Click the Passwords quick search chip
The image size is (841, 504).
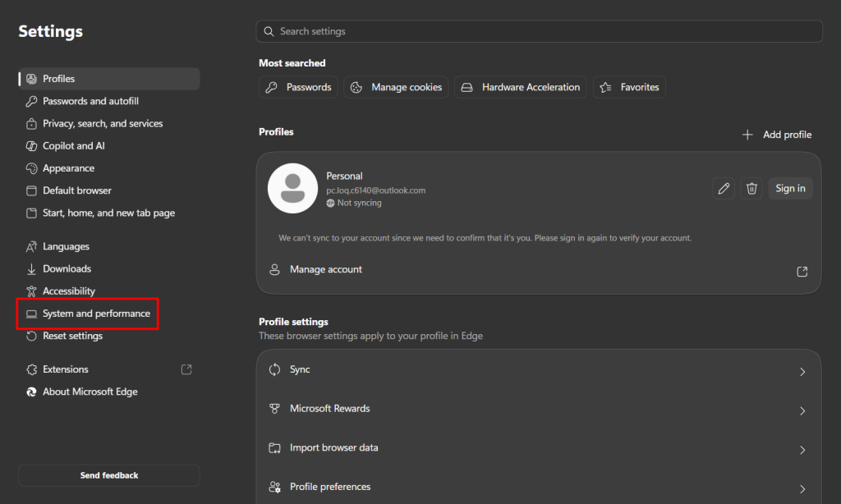[x=298, y=87]
